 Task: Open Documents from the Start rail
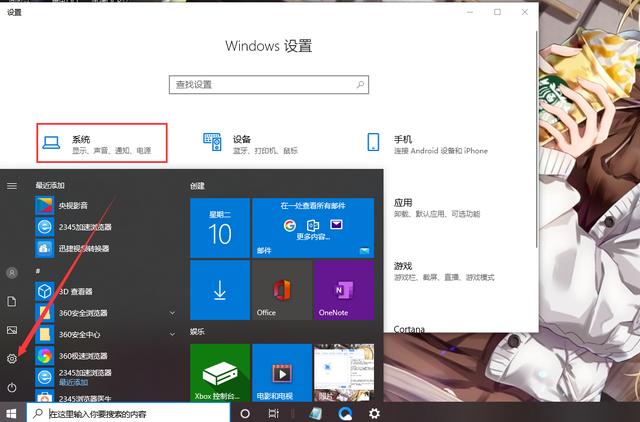(x=12, y=301)
